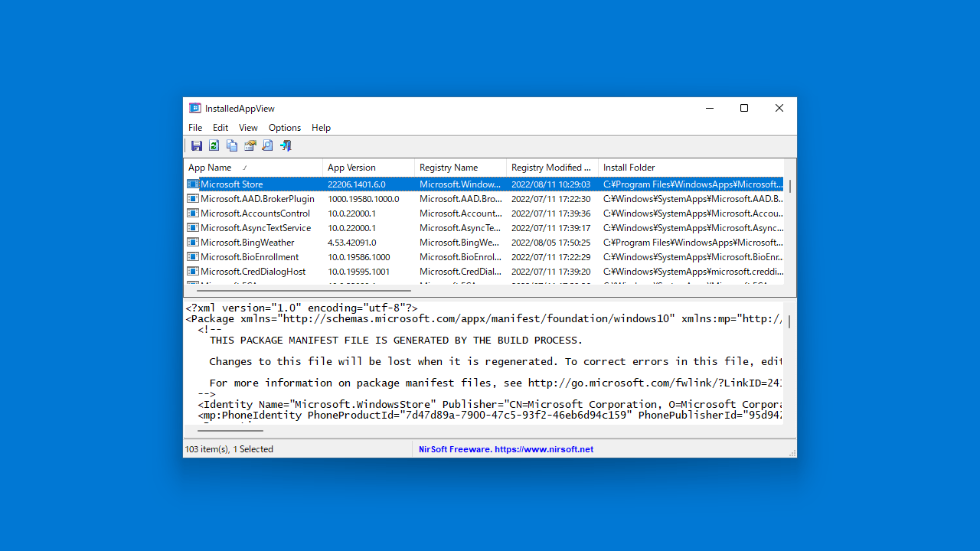Screen dimensions: 980x551
Task: Sort by the Registry Name column header
Action: point(460,168)
